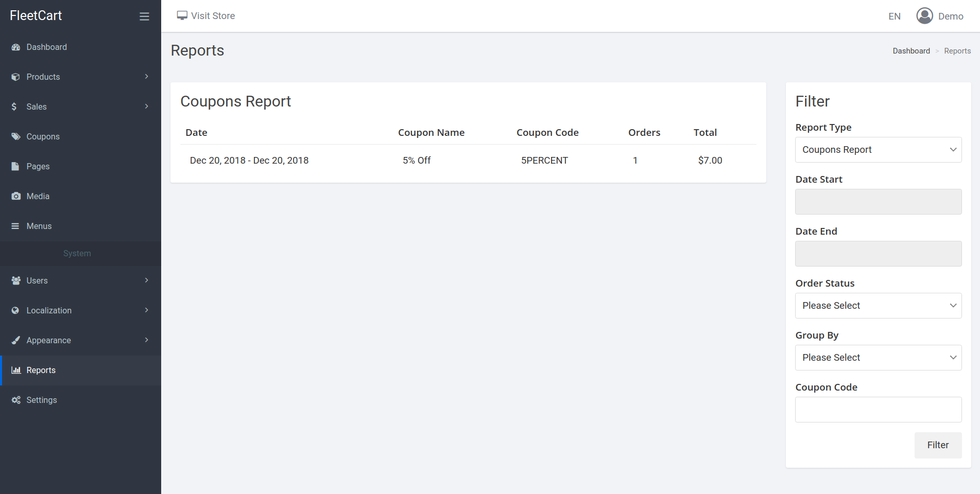Click the Media camera icon
This screenshot has height=494, width=980.
(x=15, y=196)
